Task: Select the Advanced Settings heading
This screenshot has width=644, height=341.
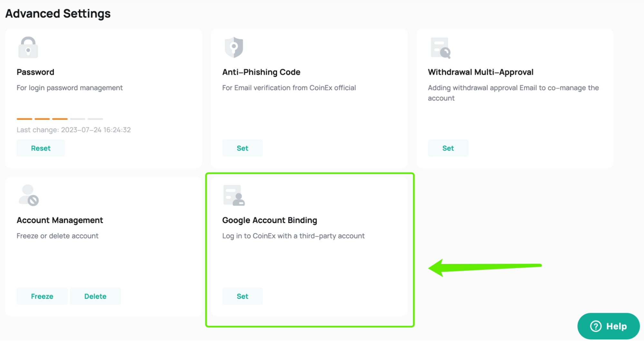Action: tap(58, 14)
